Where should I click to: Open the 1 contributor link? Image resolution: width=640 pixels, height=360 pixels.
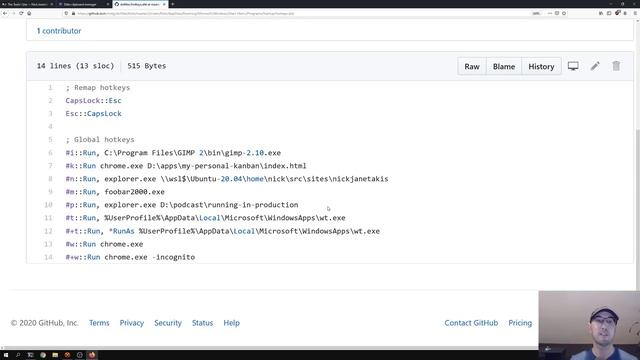[59, 31]
